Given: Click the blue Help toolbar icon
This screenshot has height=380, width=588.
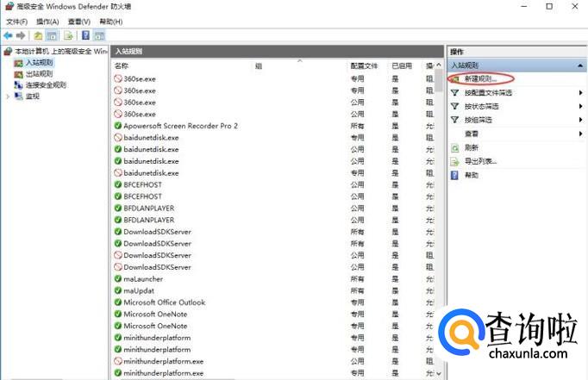Looking at the screenshot, I should pyautogui.click(x=86, y=35).
